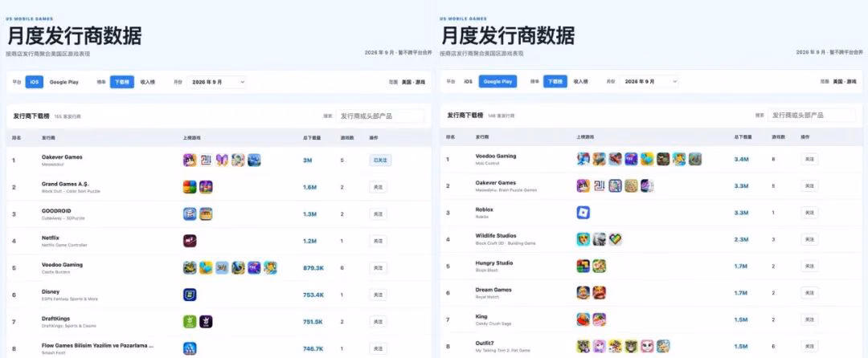Viewport: 868px width, 358px height.
Task: Open first game icon in Grand Games row
Action: (190, 187)
